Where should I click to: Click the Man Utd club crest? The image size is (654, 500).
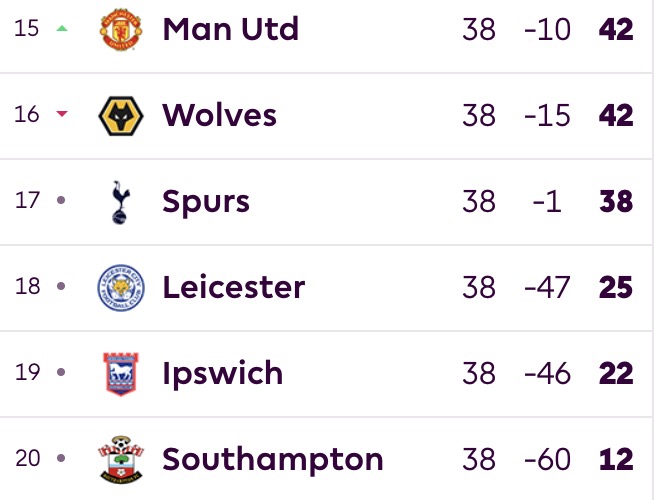click(120, 29)
